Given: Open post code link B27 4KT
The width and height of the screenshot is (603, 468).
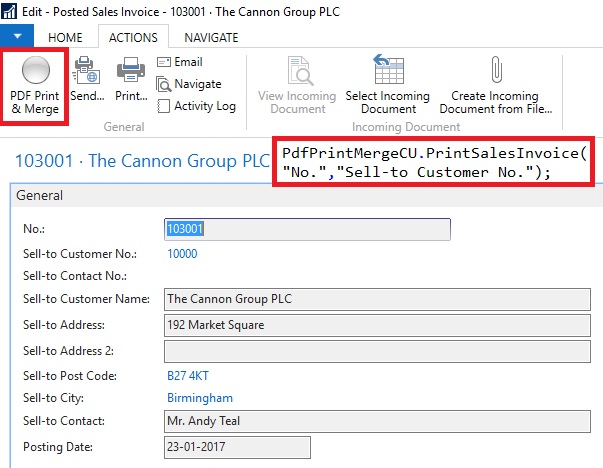Looking at the screenshot, I should click(188, 376).
